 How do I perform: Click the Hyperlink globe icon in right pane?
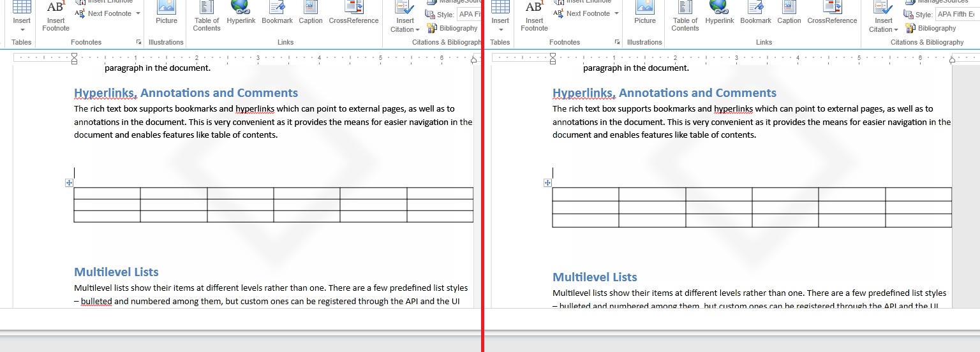[719, 6]
